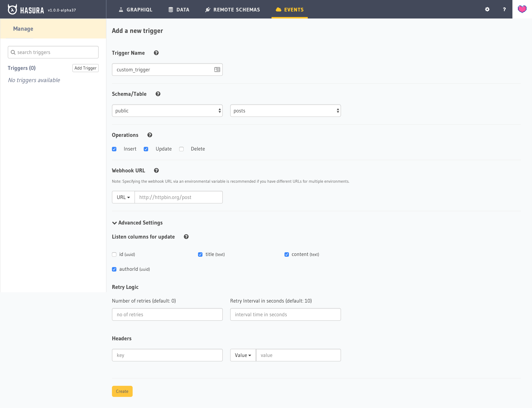The image size is (532, 408).
Task: Click the Create button
Action: (x=122, y=391)
